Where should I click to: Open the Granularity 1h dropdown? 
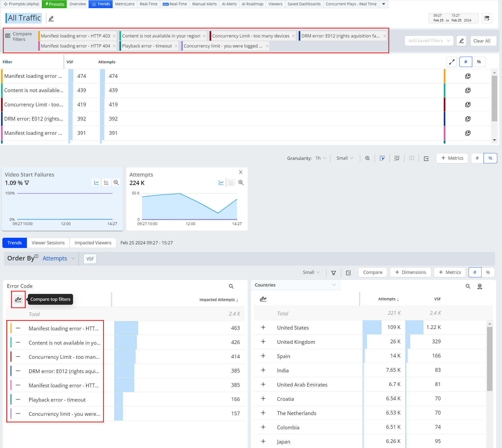[x=321, y=158]
